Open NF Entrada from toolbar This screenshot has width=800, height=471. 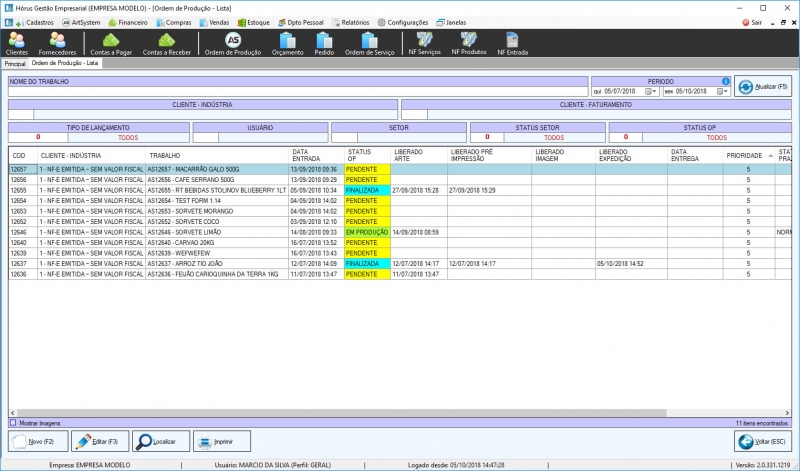(512, 43)
